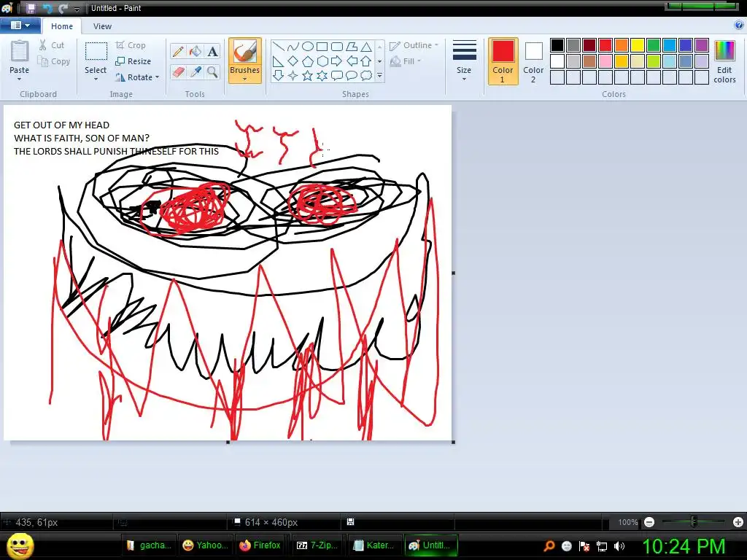Image resolution: width=747 pixels, height=560 pixels.
Task: Click the Resize button
Action: tap(133, 61)
